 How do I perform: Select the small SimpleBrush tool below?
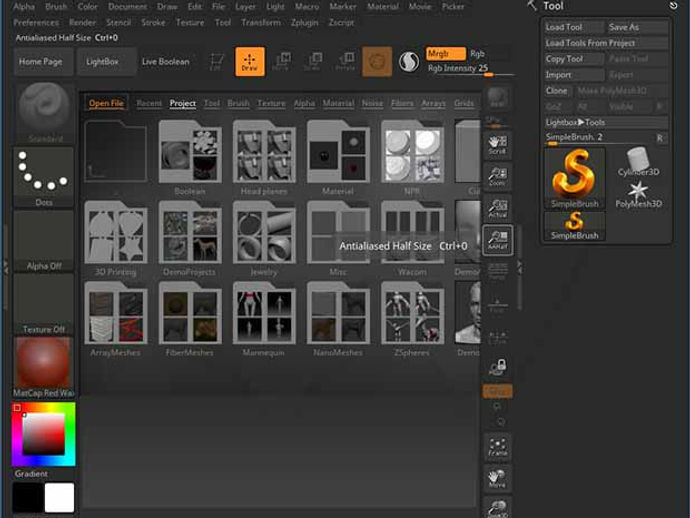[x=575, y=226]
